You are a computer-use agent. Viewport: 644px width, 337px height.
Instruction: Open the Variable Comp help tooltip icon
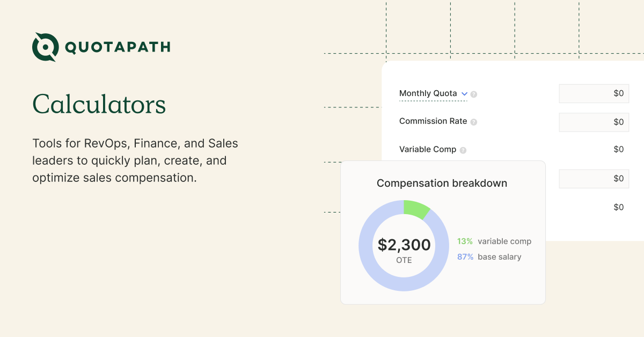(463, 150)
